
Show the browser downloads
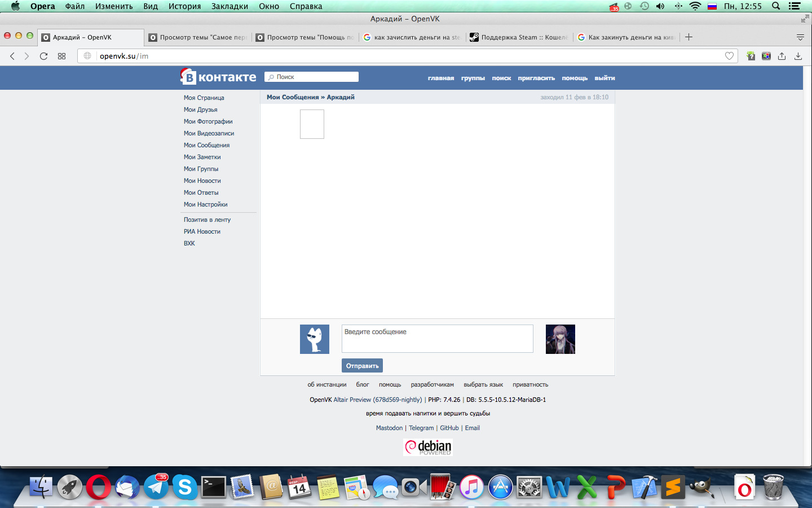tap(798, 56)
